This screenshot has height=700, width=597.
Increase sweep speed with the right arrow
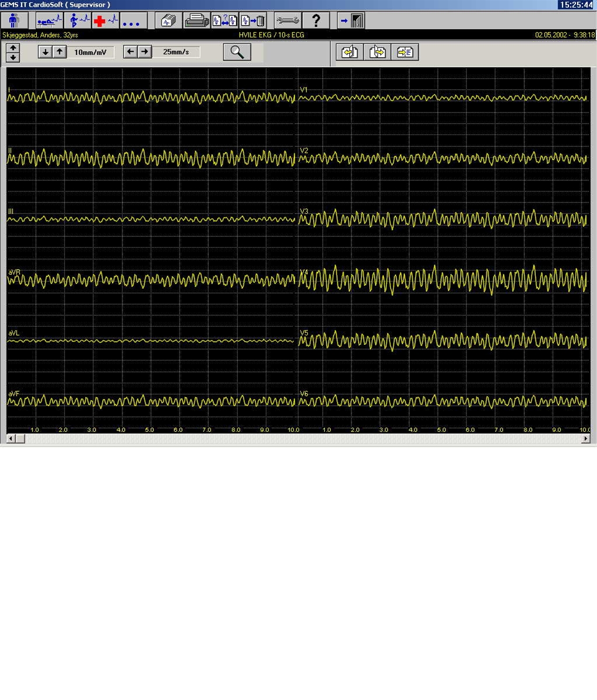pos(144,51)
